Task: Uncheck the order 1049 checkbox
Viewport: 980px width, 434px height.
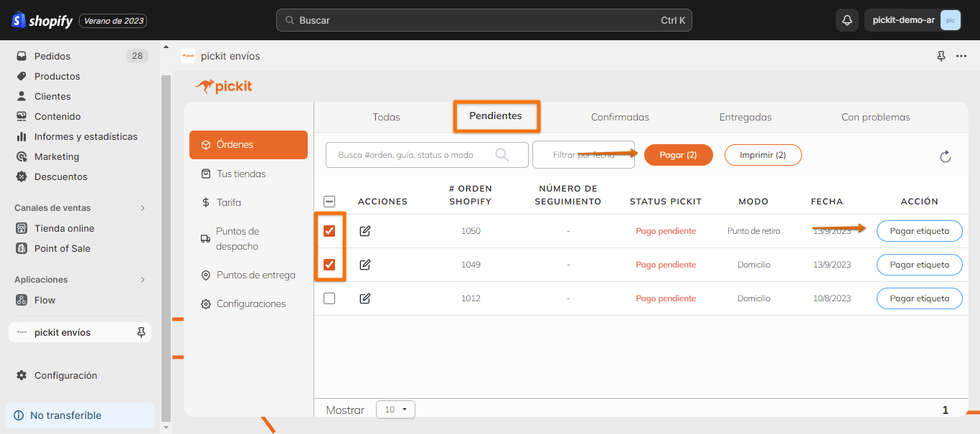Action: click(x=329, y=265)
